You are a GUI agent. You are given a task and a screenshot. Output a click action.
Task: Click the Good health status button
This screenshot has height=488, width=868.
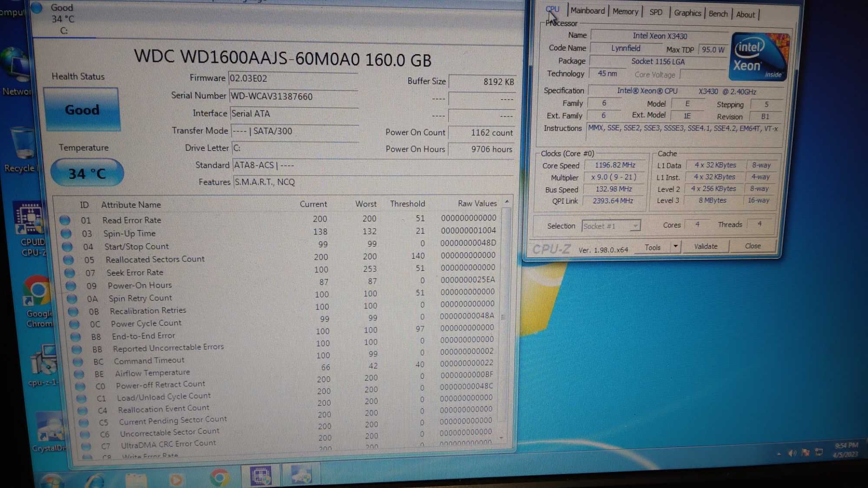[x=82, y=110]
